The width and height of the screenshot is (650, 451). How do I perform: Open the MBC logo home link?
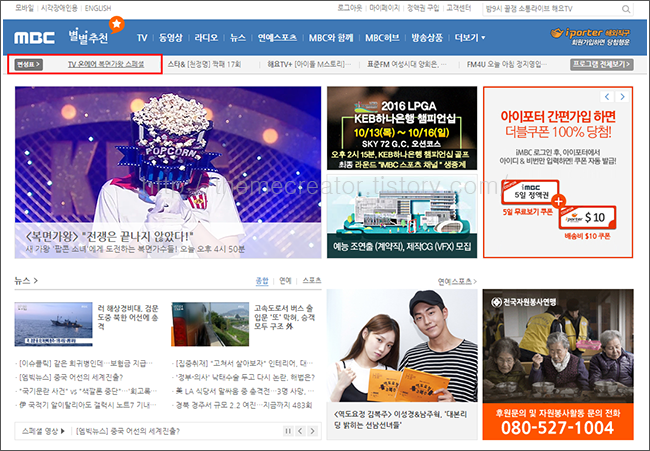click(34, 38)
